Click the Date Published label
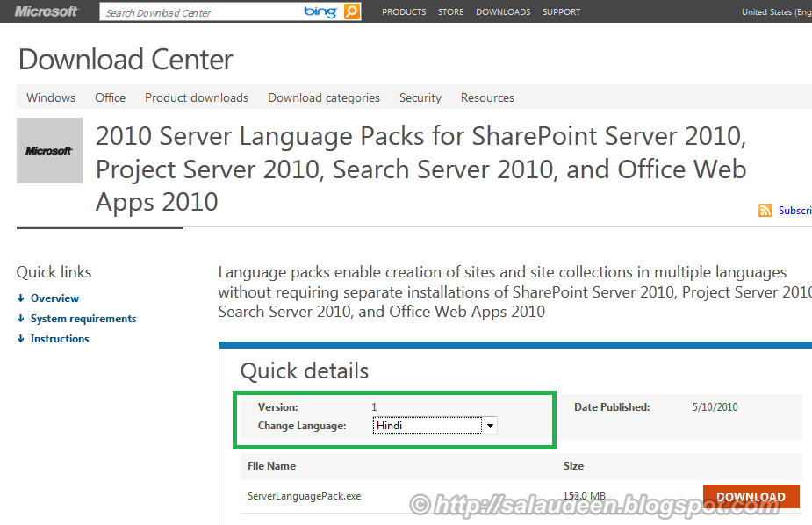 612,407
